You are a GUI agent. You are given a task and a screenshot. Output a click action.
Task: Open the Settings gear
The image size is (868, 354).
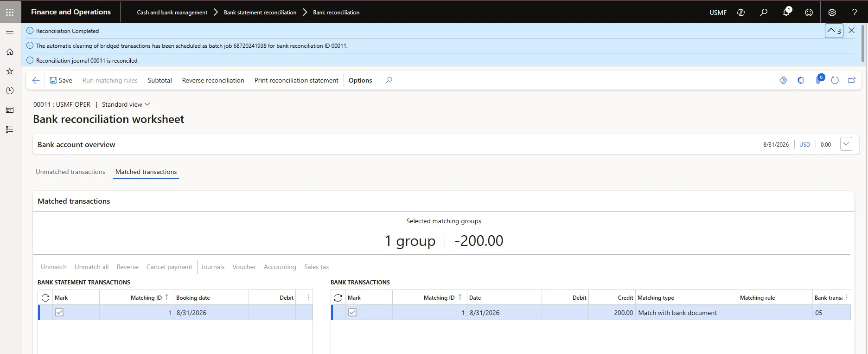832,13
